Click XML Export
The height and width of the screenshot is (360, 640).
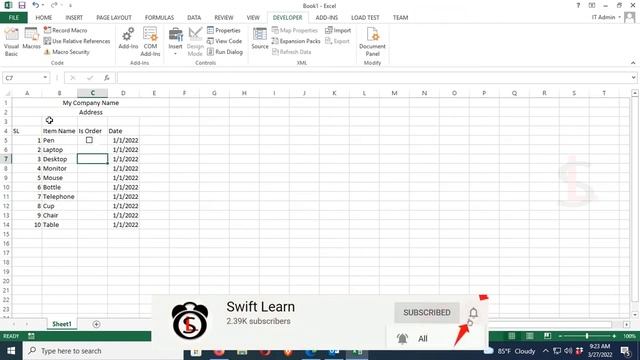(338, 41)
